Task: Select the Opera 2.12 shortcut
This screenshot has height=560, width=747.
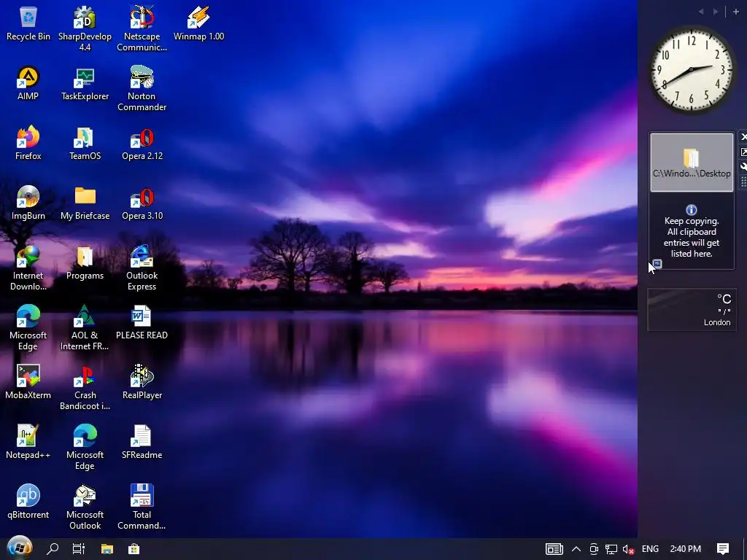Action: tap(142, 144)
